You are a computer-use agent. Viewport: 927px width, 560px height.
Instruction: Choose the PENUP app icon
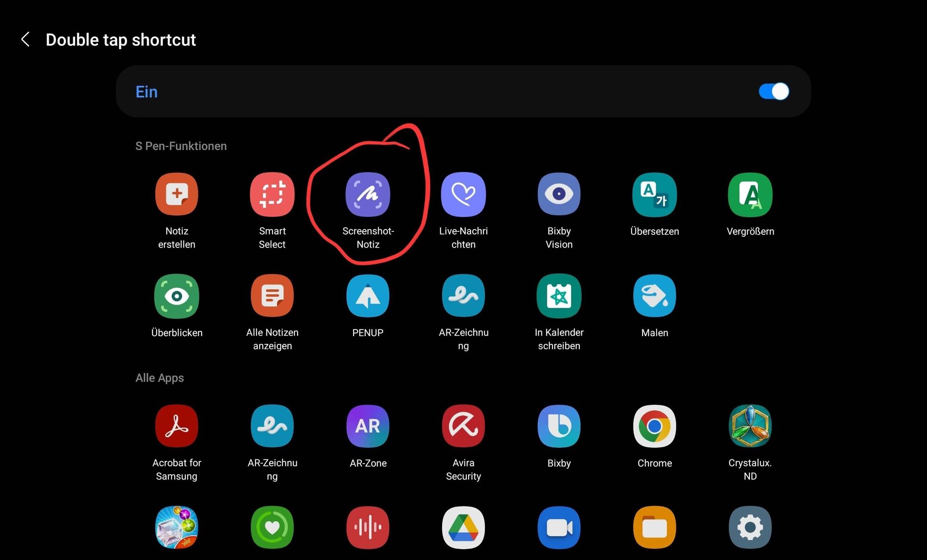(368, 296)
